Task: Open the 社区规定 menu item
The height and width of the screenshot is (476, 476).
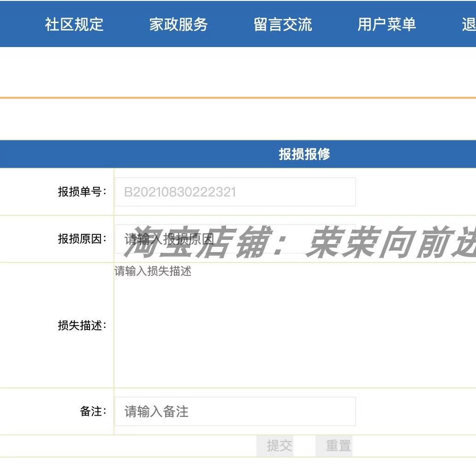Action: click(x=74, y=24)
